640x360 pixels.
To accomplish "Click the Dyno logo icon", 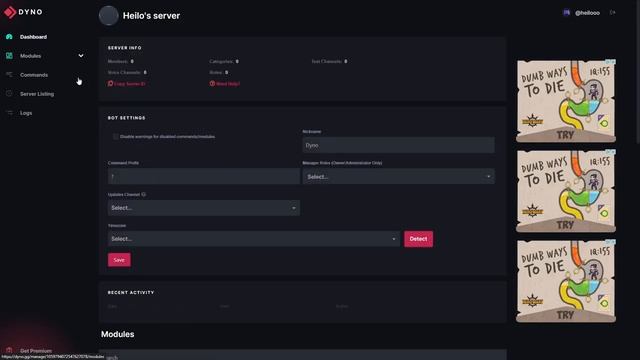I will click(10, 12).
